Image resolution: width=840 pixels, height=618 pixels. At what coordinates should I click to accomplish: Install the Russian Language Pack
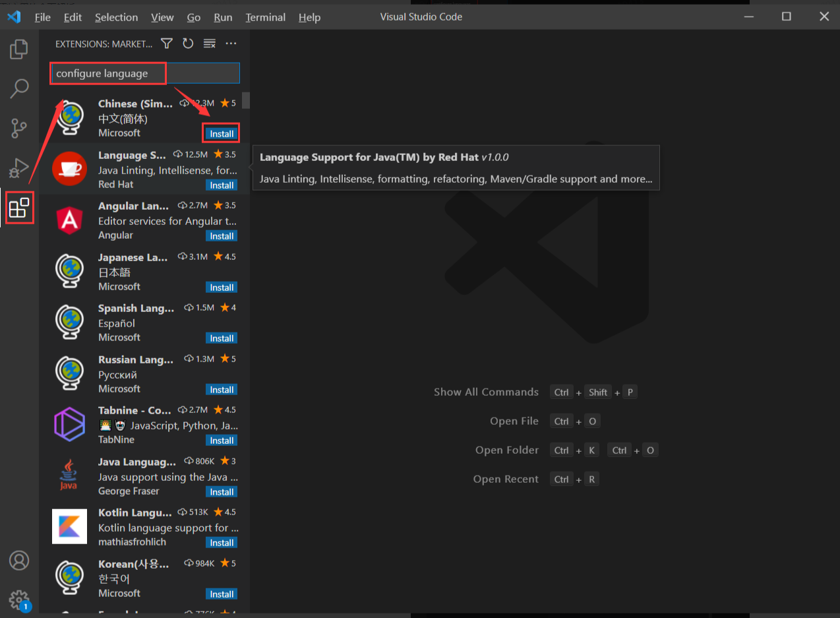(222, 390)
